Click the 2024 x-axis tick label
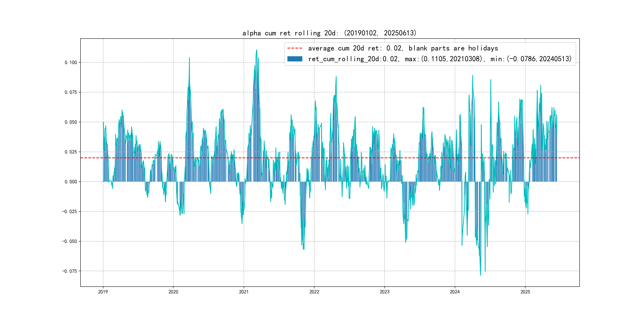This screenshot has width=644, height=322. tap(455, 292)
